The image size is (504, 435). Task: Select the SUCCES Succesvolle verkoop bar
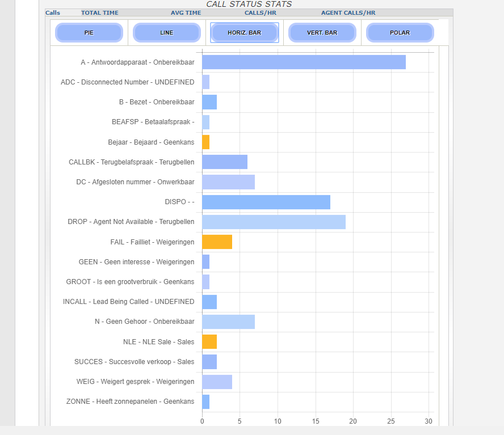click(x=209, y=362)
